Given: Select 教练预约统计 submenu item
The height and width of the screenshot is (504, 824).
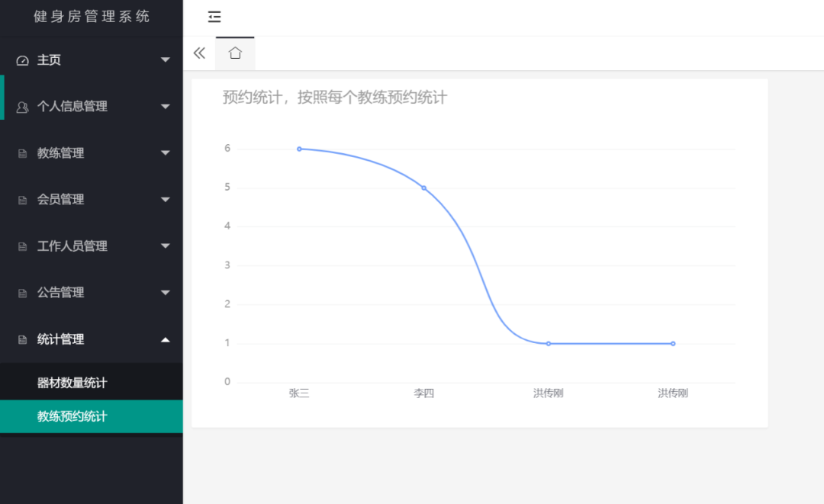Looking at the screenshot, I should 72,416.
